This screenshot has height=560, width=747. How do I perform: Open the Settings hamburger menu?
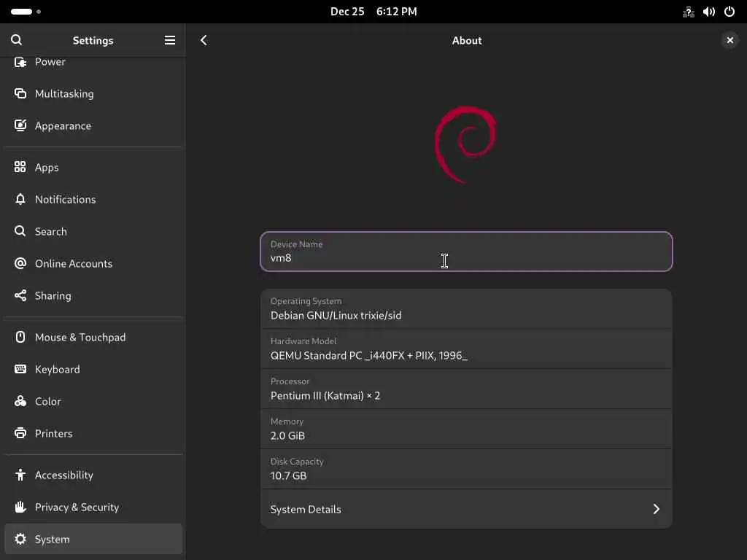click(x=169, y=41)
